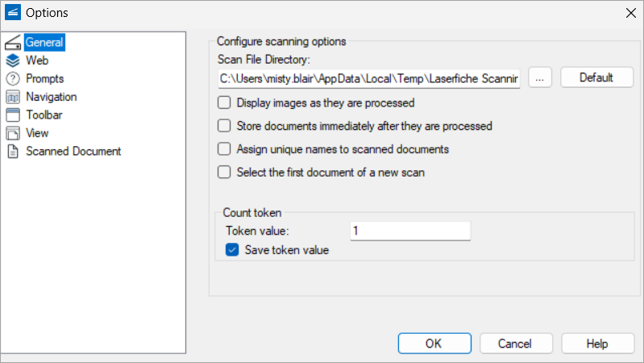The width and height of the screenshot is (644, 363).
Task: Click the question mark icon beside Prompts
Action: click(x=13, y=78)
